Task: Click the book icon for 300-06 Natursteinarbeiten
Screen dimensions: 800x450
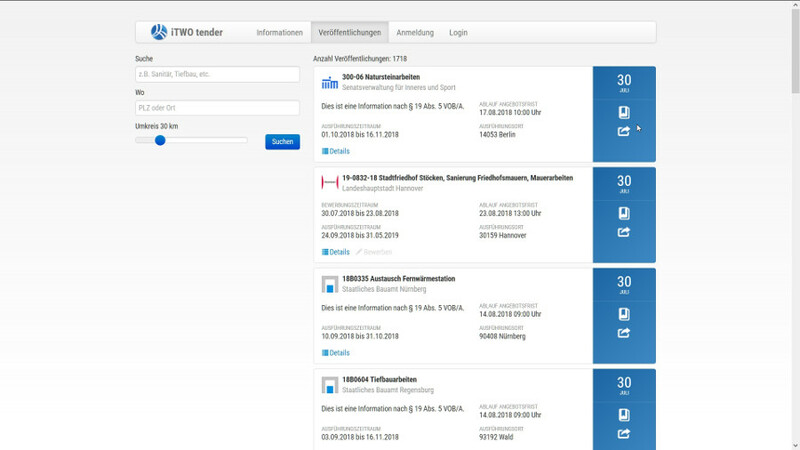Action: pyautogui.click(x=624, y=112)
